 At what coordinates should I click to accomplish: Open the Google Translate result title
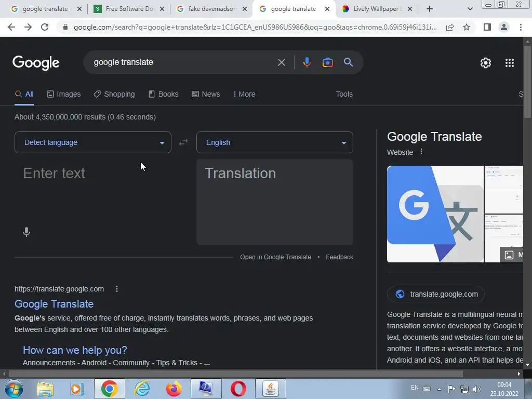54,304
